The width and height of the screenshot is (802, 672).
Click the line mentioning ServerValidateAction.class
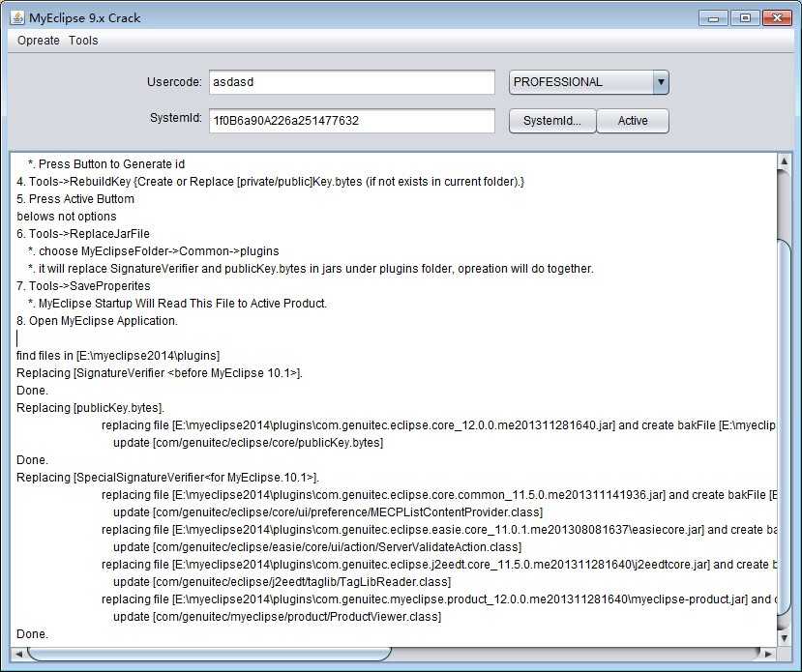(x=317, y=547)
